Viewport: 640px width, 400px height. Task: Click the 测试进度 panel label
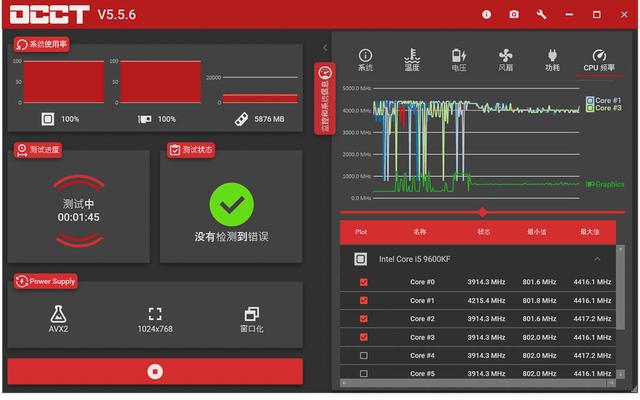[38, 150]
